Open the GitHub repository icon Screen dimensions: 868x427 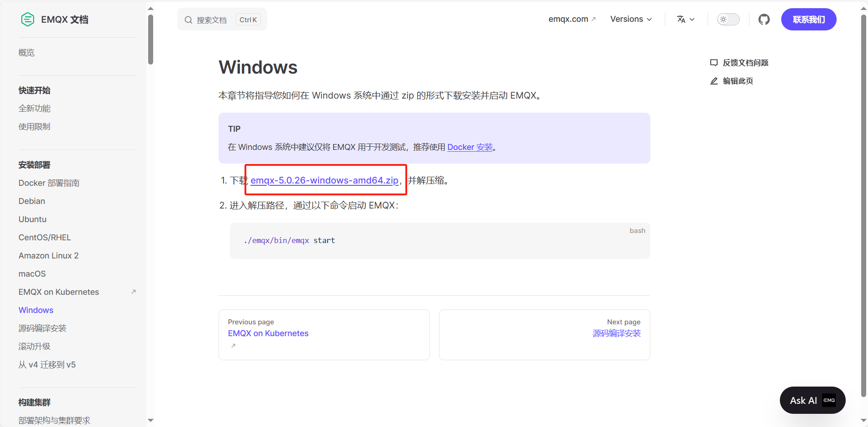(x=764, y=20)
